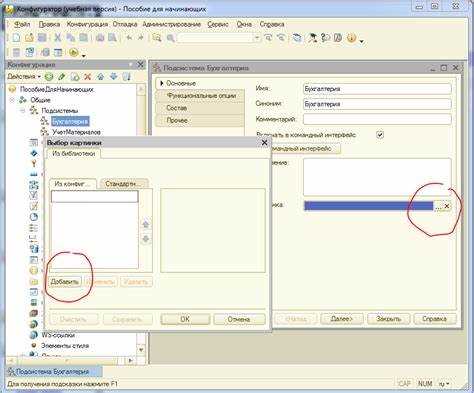Click the Save toolbar icon
Screen dimensions: 474x393
42,38
